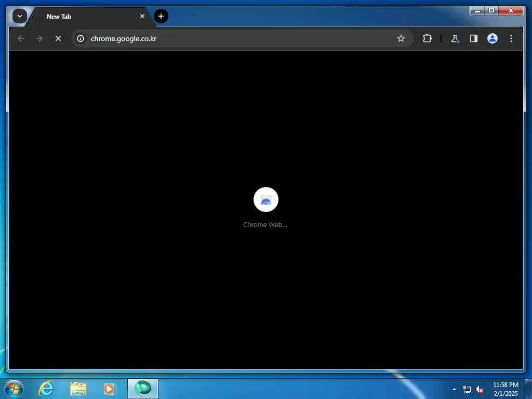Bookmark this page with the star icon
The image size is (532, 399).
401,38
